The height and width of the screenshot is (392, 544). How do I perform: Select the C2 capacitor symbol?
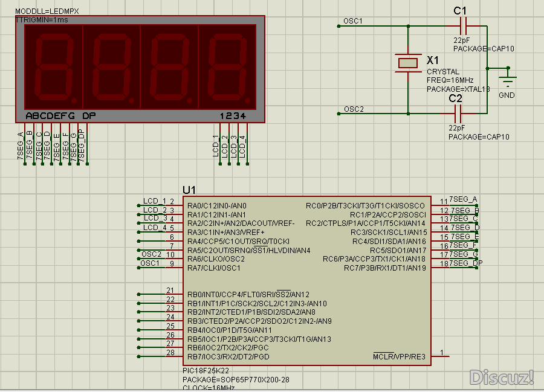coord(458,114)
